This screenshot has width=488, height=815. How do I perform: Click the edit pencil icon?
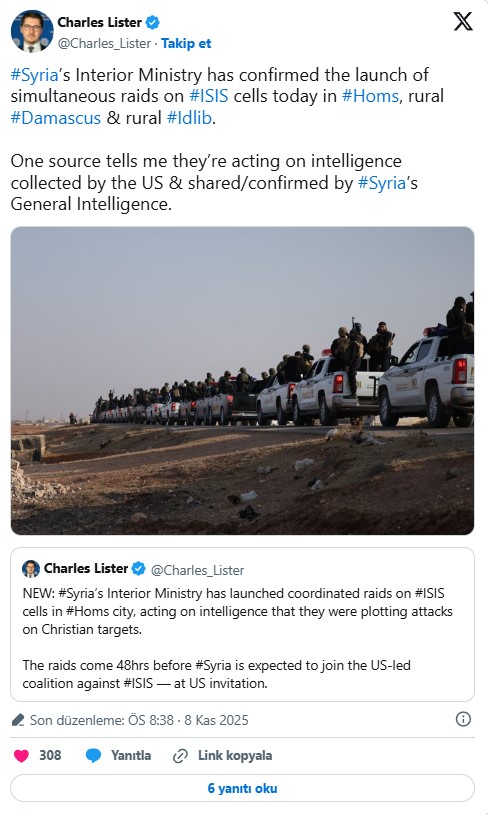click(18, 720)
